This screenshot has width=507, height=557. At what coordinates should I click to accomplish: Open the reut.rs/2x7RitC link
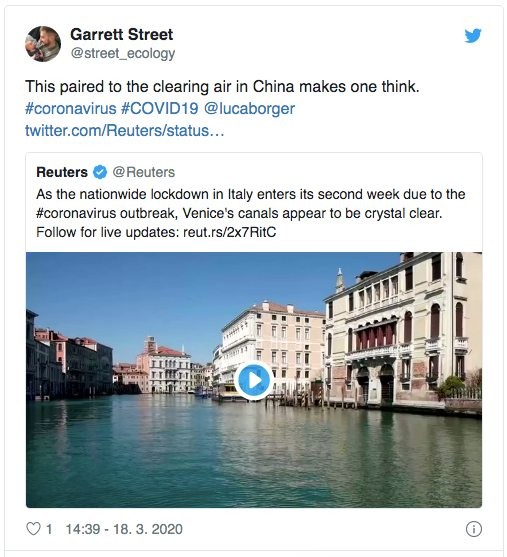coord(230,232)
